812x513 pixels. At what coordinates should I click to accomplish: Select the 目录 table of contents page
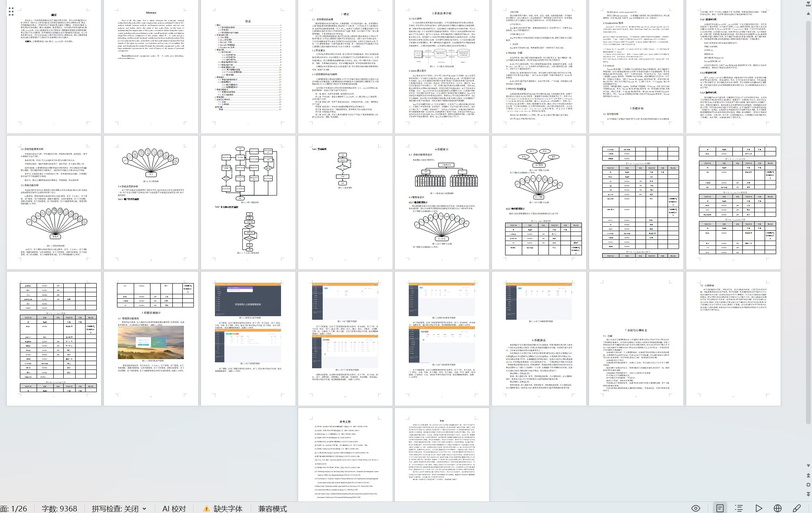click(248, 66)
